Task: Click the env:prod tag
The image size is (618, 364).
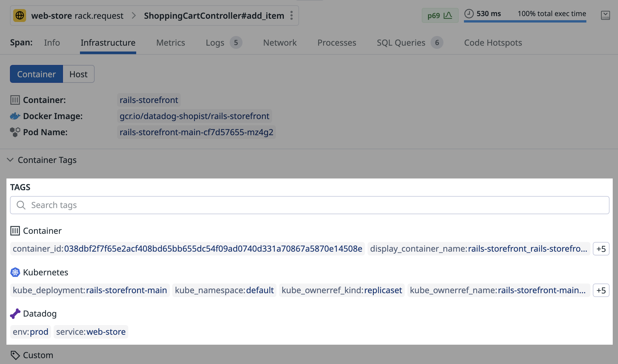Action: [30, 332]
